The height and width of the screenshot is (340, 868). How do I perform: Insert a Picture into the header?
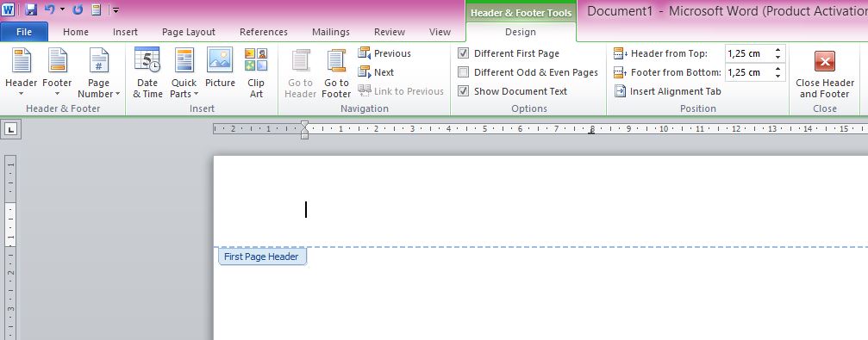pos(220,67)
